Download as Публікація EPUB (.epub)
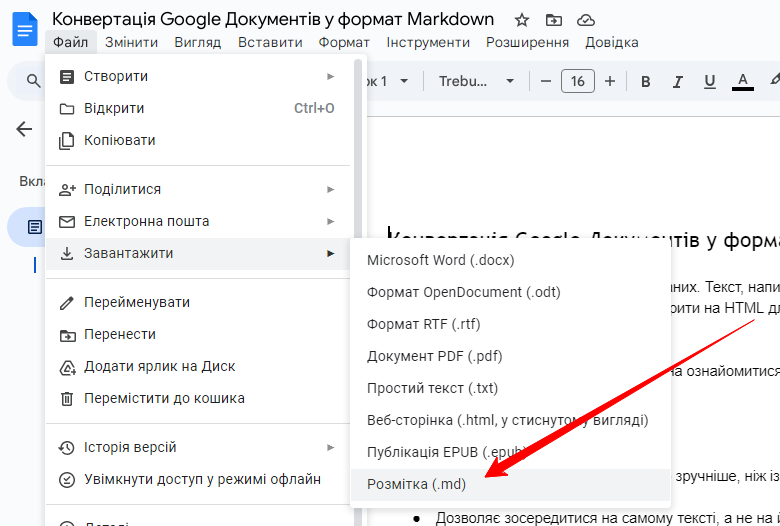This screenshot has height=526, width=780. coord(510,452)
